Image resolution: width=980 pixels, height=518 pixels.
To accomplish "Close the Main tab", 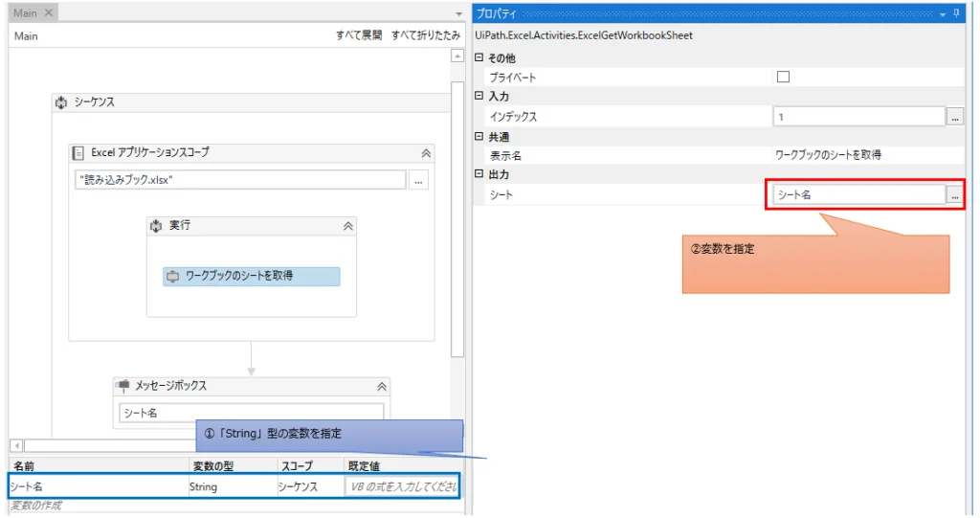I will click(x=49, y=12).
